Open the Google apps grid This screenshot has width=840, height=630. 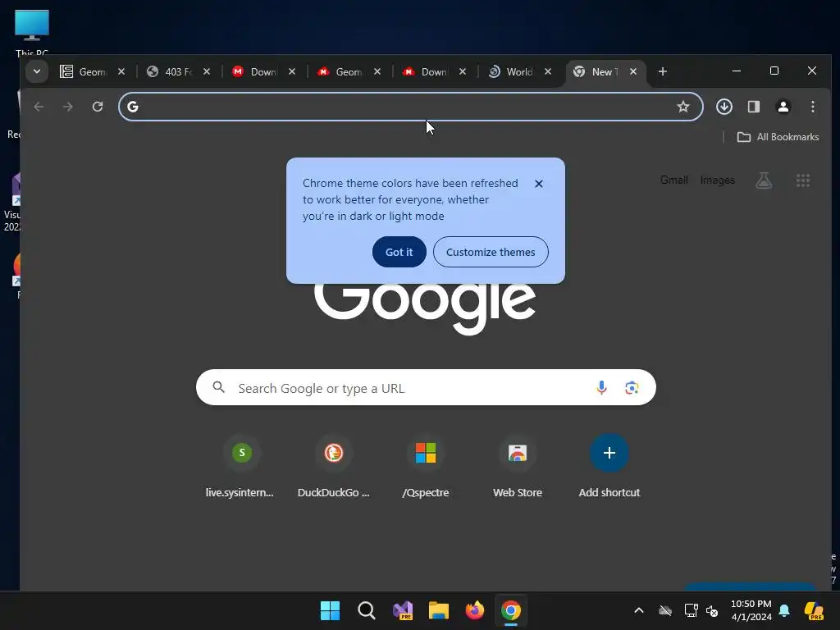(x=803, y=180)
